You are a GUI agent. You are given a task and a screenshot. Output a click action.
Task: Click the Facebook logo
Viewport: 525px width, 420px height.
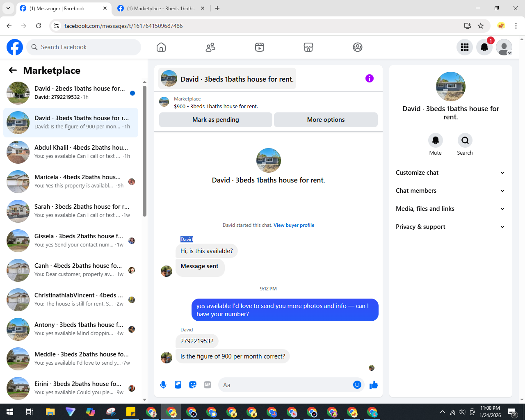pos(15,47)
